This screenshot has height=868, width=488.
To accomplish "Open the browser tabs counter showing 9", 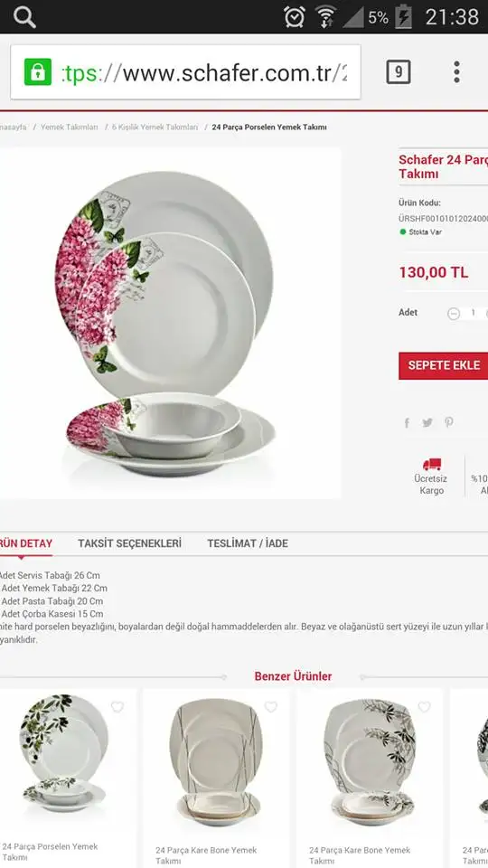I will [399, 72].
